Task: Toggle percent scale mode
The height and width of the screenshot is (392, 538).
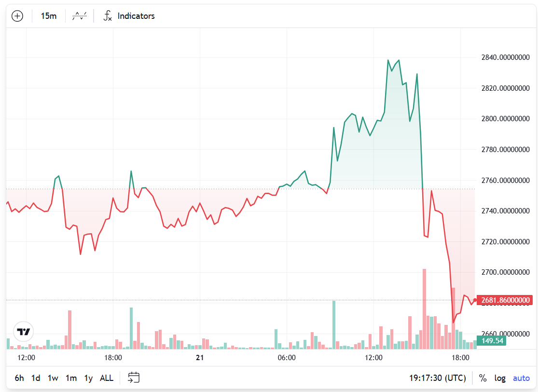Action: 483,378
